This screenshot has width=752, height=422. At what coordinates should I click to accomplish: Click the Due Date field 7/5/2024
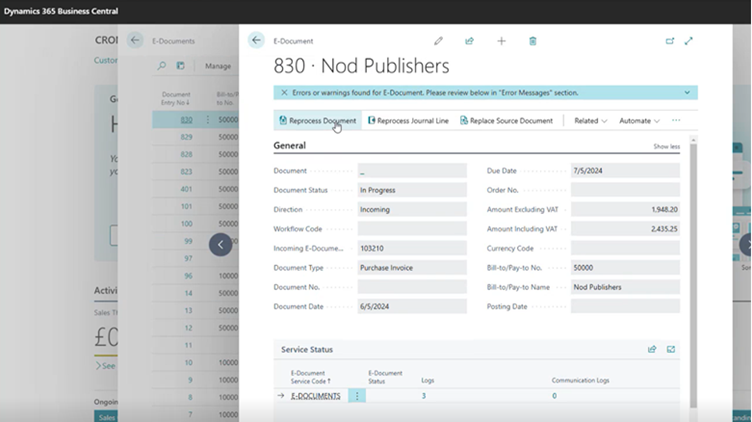pos(625,171)
